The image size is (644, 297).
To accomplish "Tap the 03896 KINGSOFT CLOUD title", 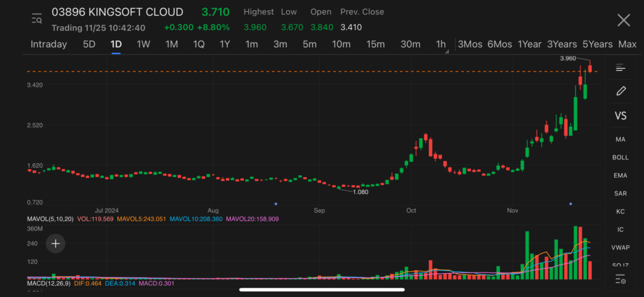I will point(118,12).
